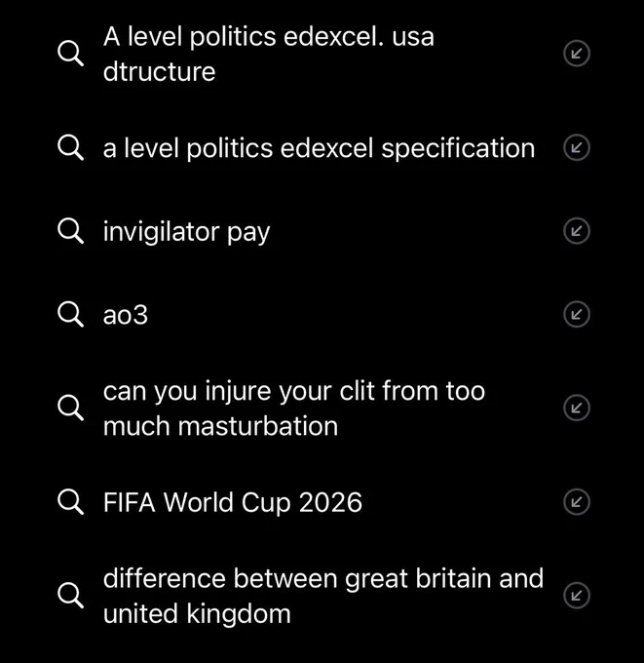Viewport: 644px width, 663px height.
Task: Click the search icon beside 'usa dtructure' entry
Action: pos(70,54)
